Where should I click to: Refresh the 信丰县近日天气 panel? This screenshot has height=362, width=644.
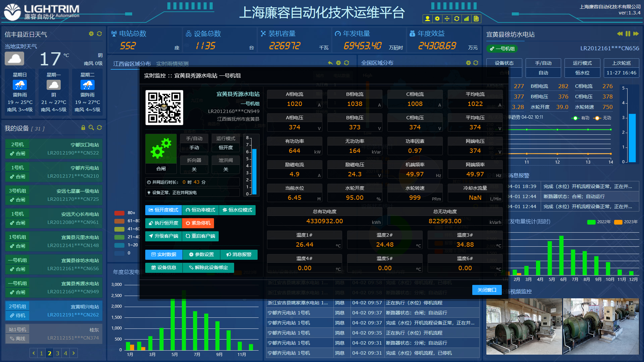tap(99, 34)
